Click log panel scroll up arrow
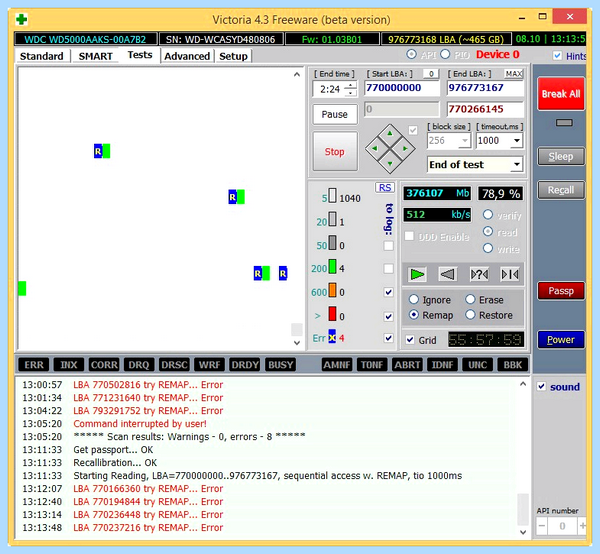Viewport: 600px width, 554px height. (x=523, y=384)
